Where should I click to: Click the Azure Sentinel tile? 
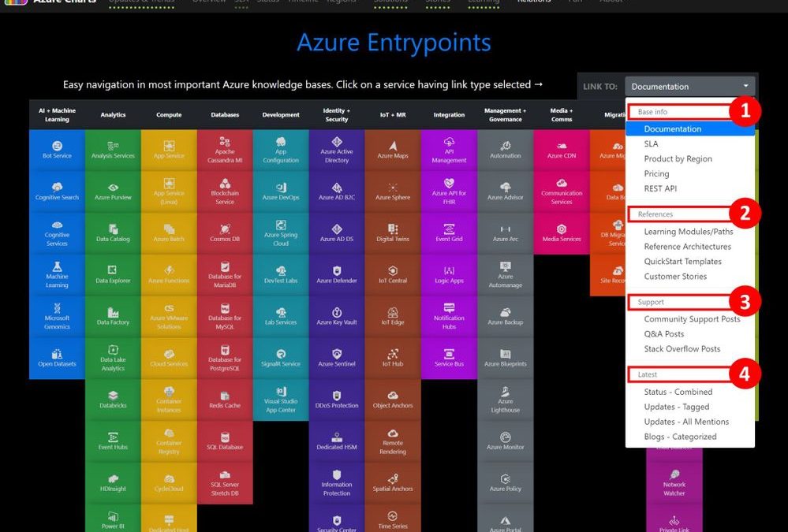[x=337, y=359]
